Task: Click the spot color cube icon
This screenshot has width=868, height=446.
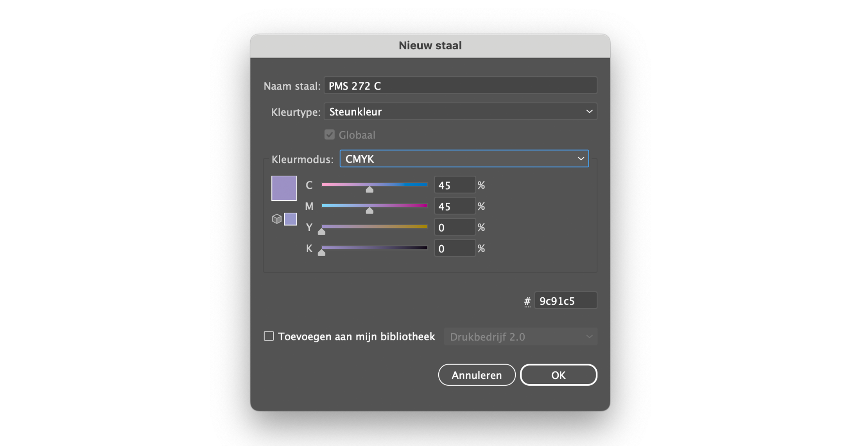Action: 277,219
